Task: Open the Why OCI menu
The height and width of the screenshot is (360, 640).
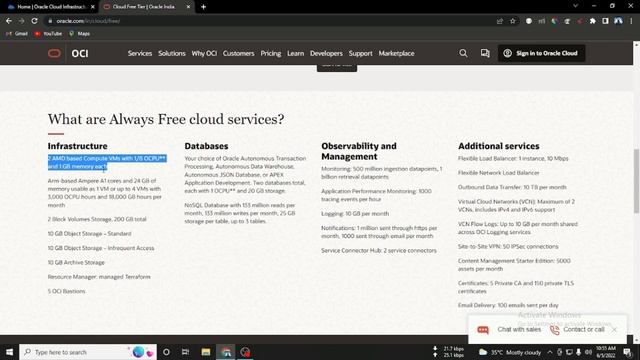Action: pyautogui.click(x=204, y=53)
